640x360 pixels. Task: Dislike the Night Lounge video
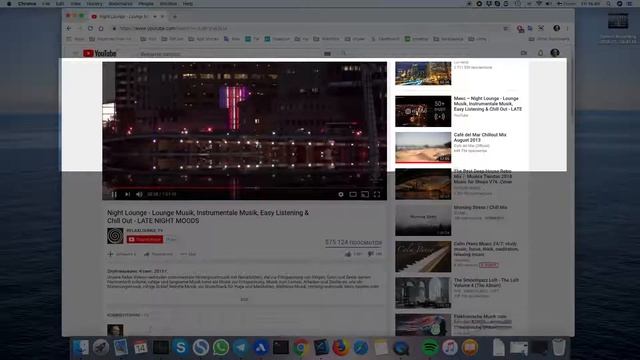[x=371, y=254]
